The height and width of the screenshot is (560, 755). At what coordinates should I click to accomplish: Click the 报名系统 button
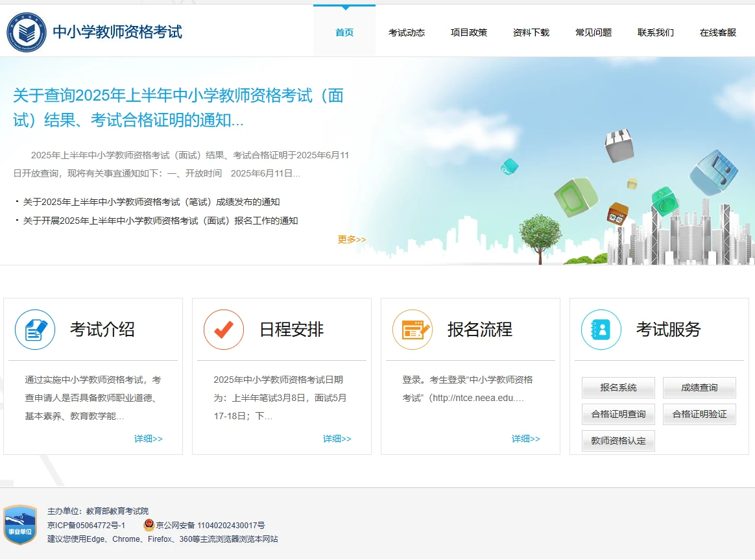point(617,387)
